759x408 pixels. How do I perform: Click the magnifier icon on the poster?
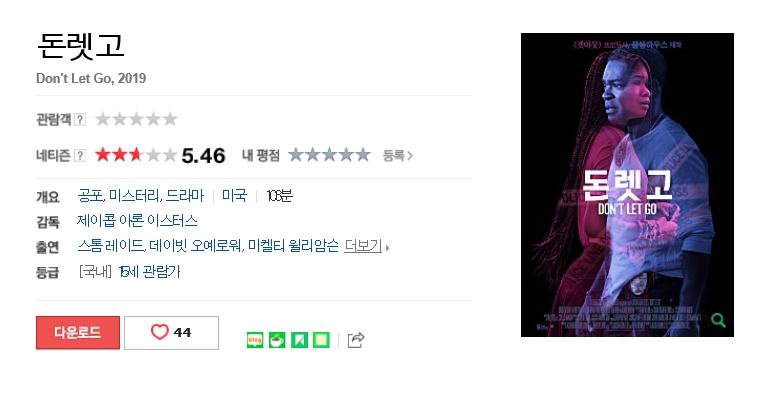718,320
